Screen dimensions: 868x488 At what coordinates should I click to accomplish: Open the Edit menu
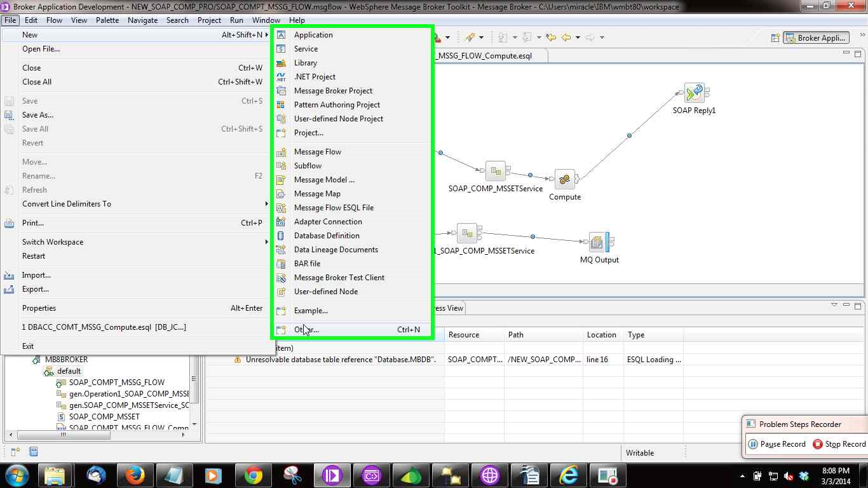[x=32, y=20]
